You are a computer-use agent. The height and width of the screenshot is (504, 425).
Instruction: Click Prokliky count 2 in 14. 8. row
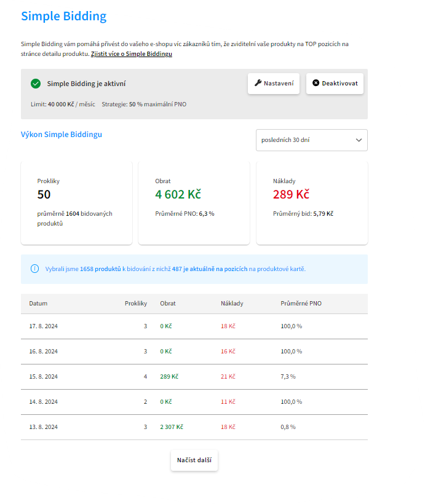tap(145, 402)
